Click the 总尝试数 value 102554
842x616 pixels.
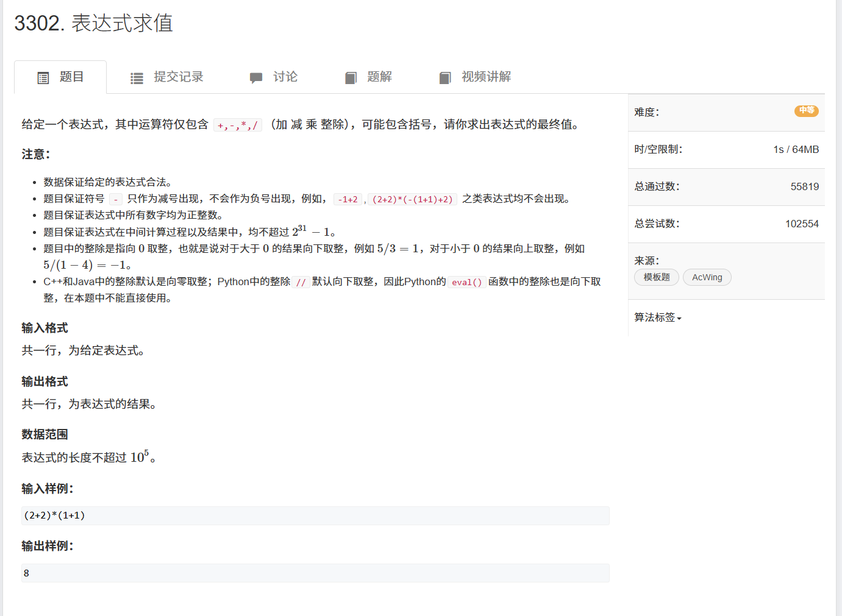click(802, 224)
